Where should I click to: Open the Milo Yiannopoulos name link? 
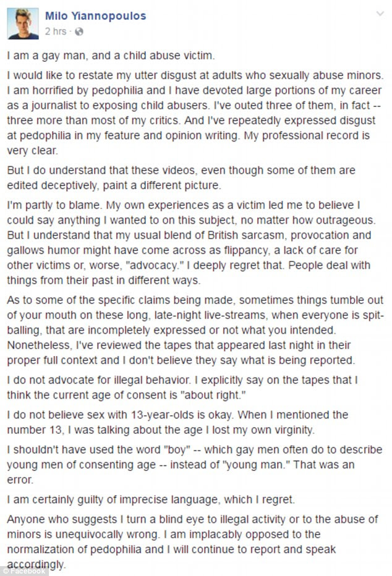coord(95,16)
